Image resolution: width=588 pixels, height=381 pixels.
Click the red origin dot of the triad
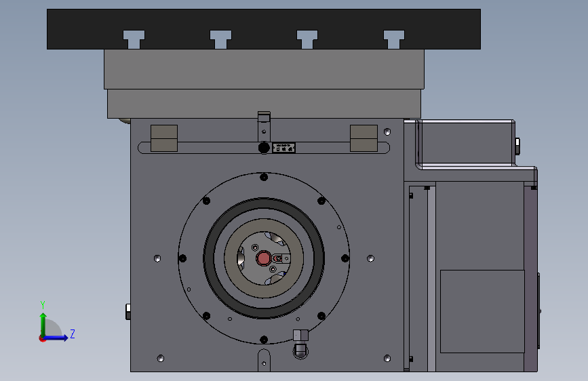pos(42,338)
